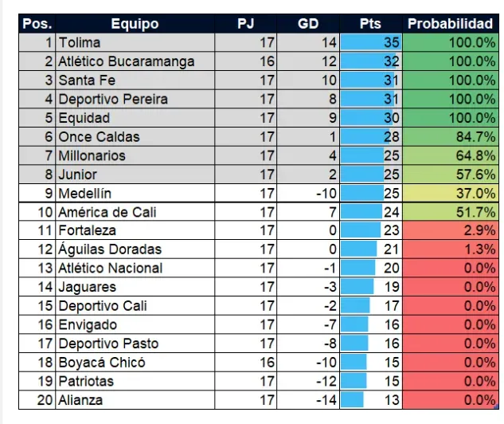Select the Probabilidad column header
504x424 pixels.
tap(450, 24)
